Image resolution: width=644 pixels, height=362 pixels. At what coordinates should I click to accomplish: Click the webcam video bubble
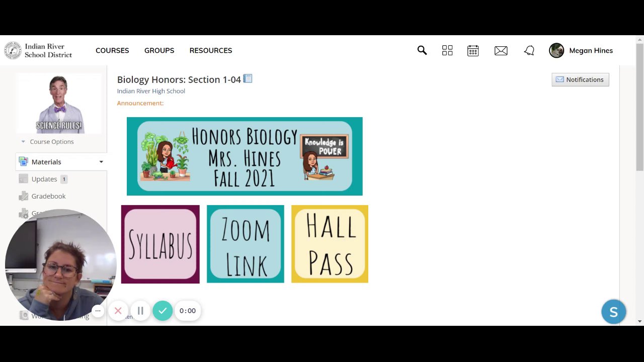[60, 265]
